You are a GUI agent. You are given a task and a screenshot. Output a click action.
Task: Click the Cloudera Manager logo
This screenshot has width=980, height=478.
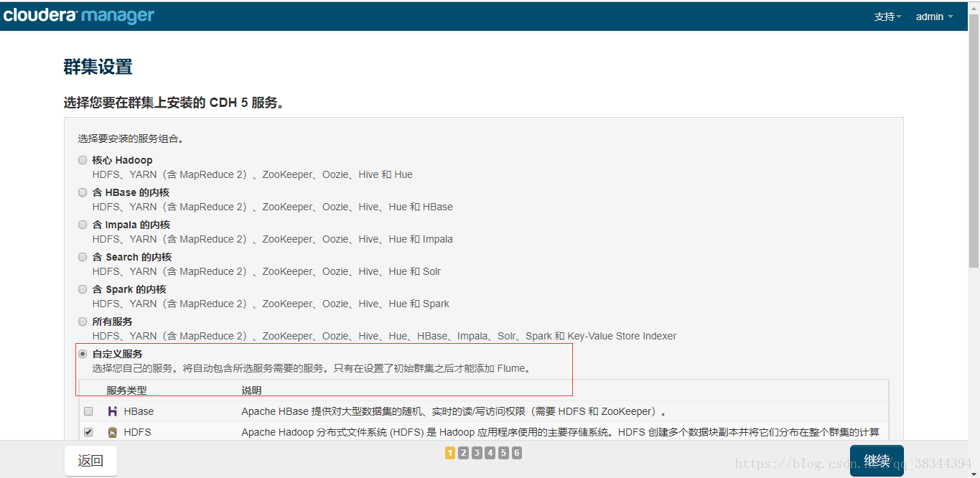pyautogui.click(x=78, y=15)
